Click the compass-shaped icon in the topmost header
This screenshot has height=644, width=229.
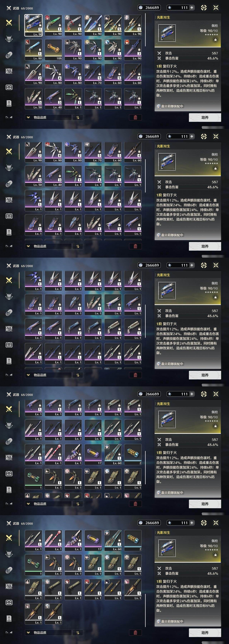pos(204,8)
